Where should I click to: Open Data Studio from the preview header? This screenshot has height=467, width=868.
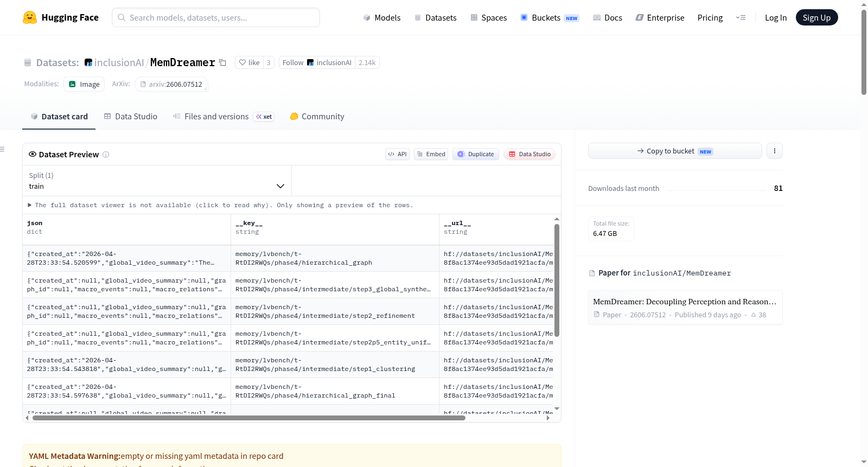[529, 154]
